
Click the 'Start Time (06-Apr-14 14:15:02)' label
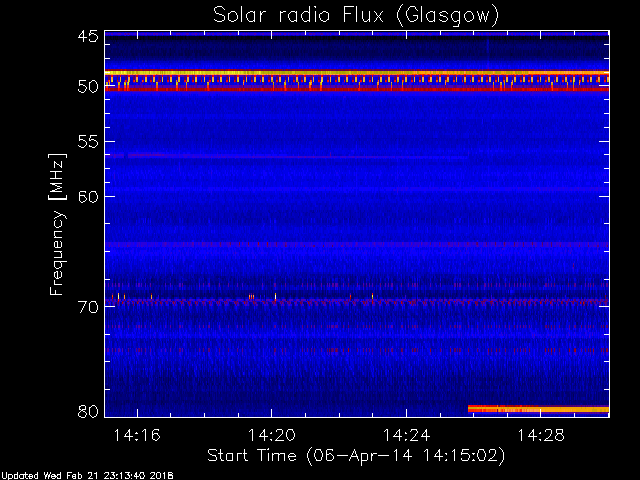coord(356,456)
